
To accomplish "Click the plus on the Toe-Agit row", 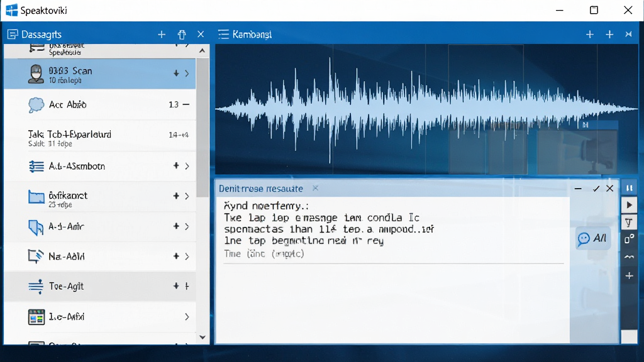I will point(176,286).
